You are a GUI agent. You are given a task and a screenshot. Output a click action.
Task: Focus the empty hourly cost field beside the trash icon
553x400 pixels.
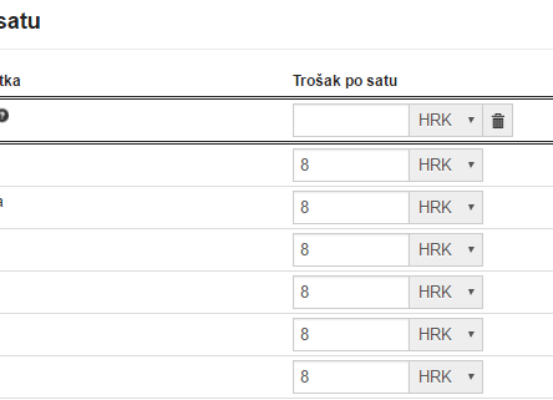[x=351, y=120]
